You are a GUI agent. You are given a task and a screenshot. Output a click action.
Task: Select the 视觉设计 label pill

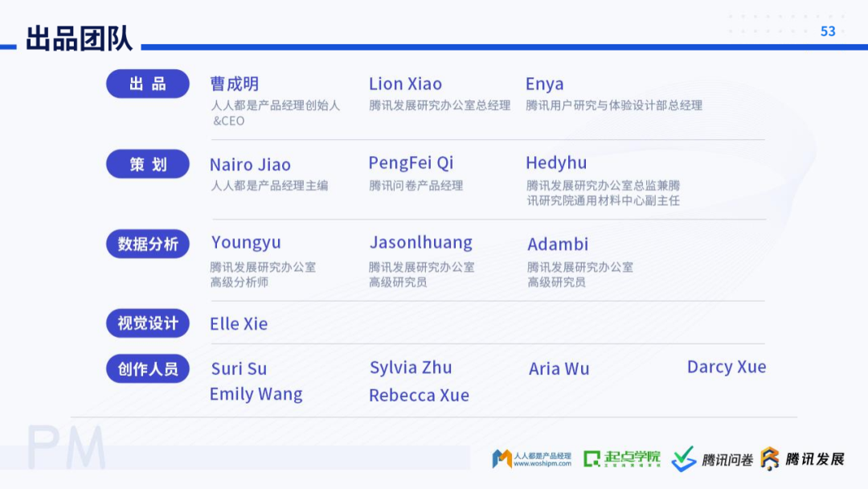[148, 323]
